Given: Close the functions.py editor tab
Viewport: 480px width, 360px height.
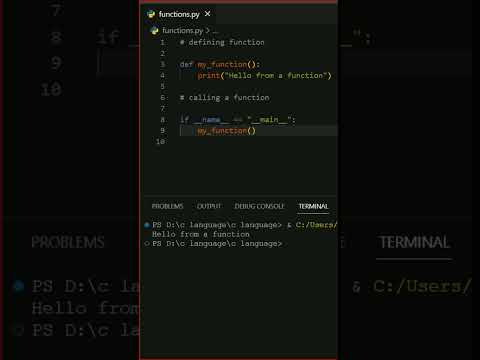Looking at the screenshot, I should (x=207, y=14).
